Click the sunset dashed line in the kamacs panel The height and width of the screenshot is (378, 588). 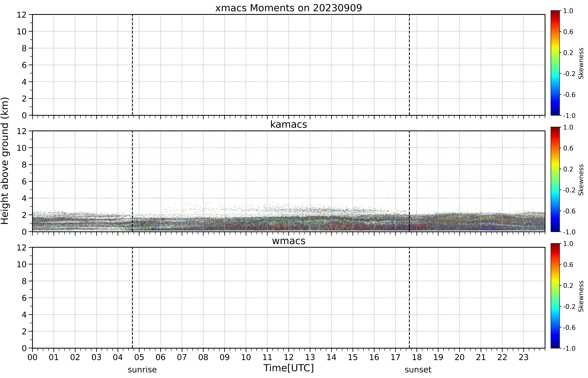click(x=409, y=181)
